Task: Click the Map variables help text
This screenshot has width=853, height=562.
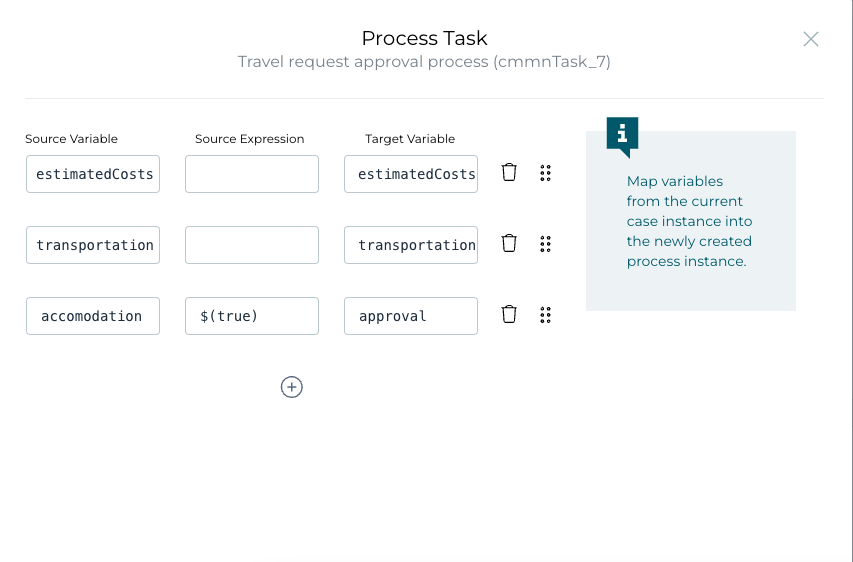Action: click(x=689, y=221)
